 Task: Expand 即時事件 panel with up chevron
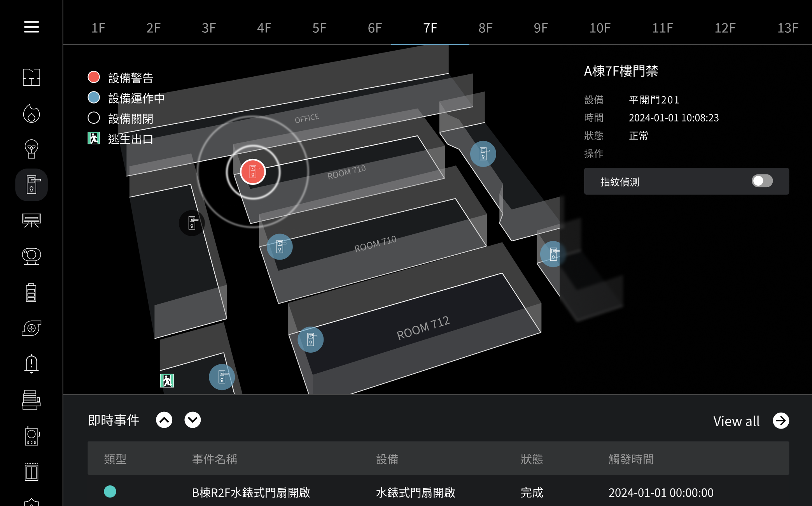pyautogui.click(x=164, y=420)
